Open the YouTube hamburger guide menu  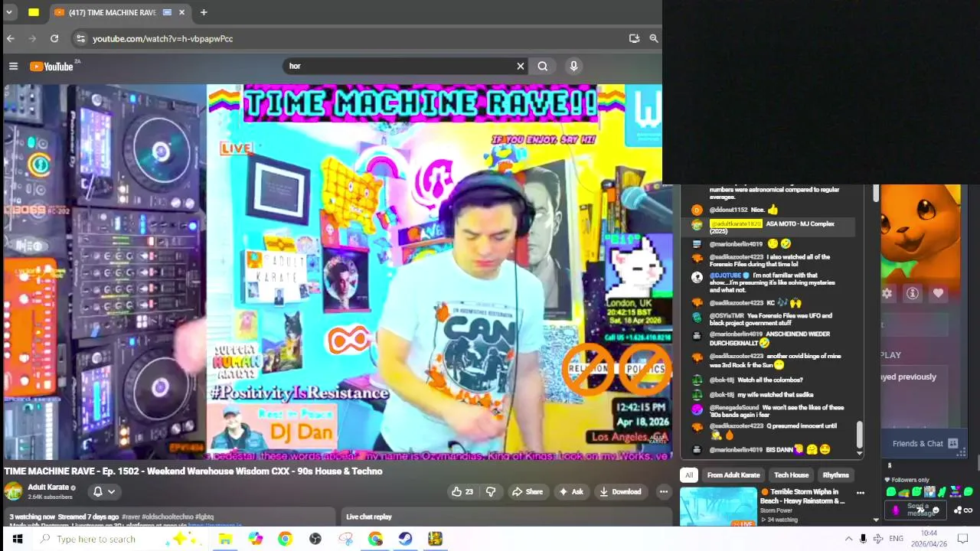coord(13,67)
